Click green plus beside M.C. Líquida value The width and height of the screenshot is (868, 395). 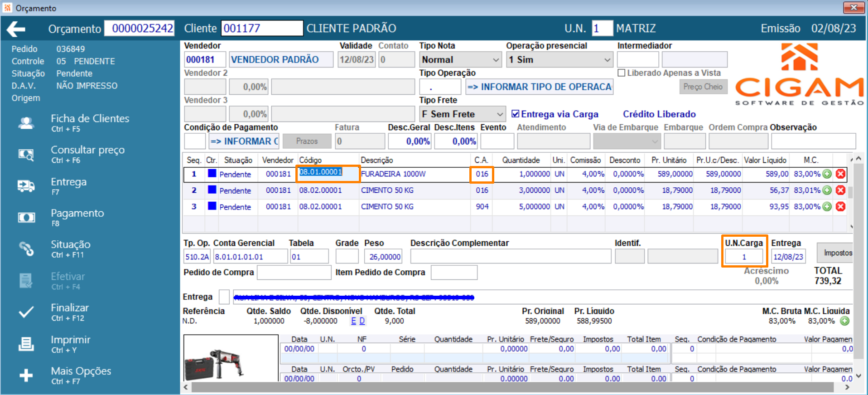[x=844, y=321]
